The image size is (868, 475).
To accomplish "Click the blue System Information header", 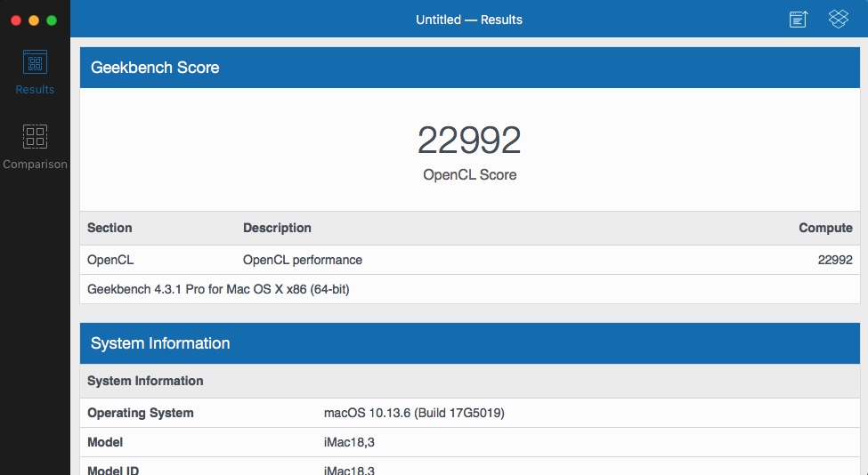I will (x=469, y=343).
